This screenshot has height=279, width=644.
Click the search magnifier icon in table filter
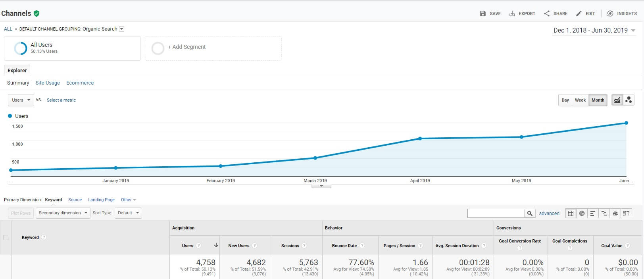(530, 214)
